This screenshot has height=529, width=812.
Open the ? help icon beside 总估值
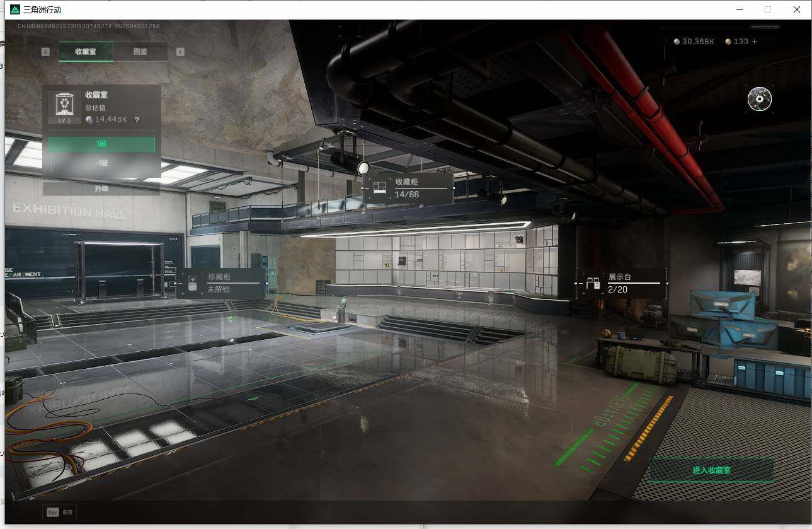point(137,119)
